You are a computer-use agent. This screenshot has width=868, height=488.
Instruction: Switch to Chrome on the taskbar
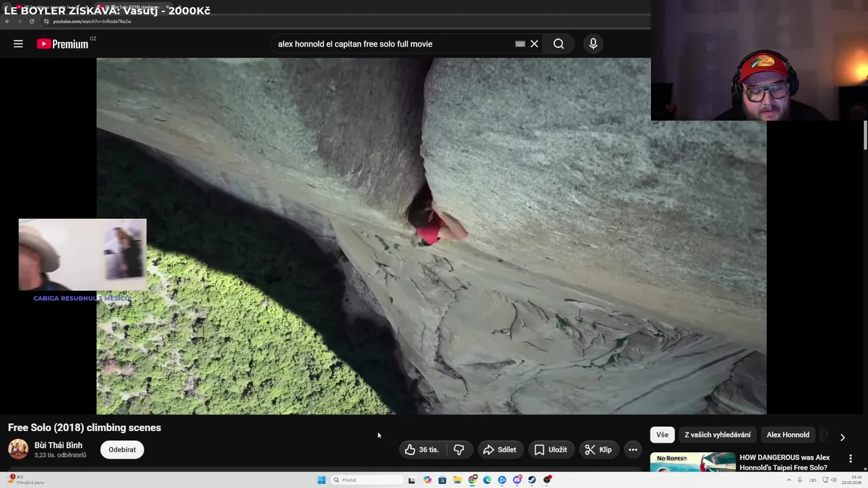pos(473,480)
